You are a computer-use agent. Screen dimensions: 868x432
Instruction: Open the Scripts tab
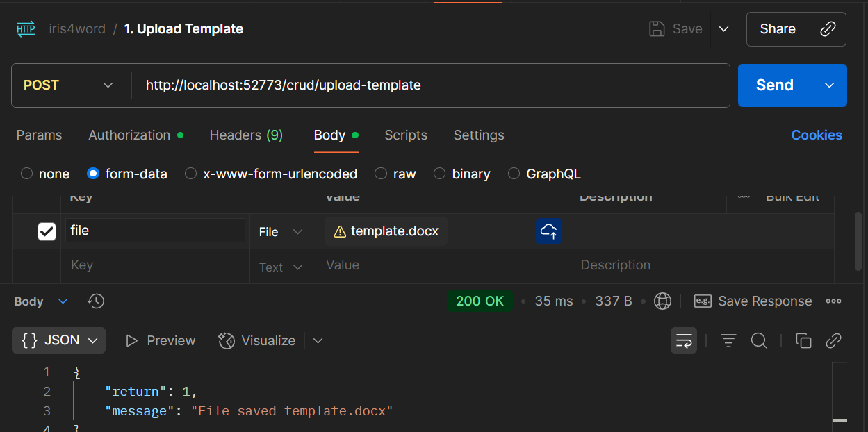point(406,135)
